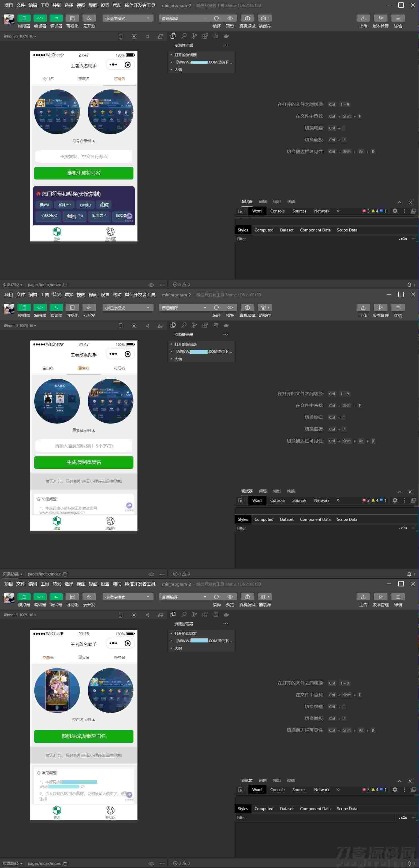The image size is (419, 868).
Task: Open the 详情 details panel in middle window
Action: [398, 308]
